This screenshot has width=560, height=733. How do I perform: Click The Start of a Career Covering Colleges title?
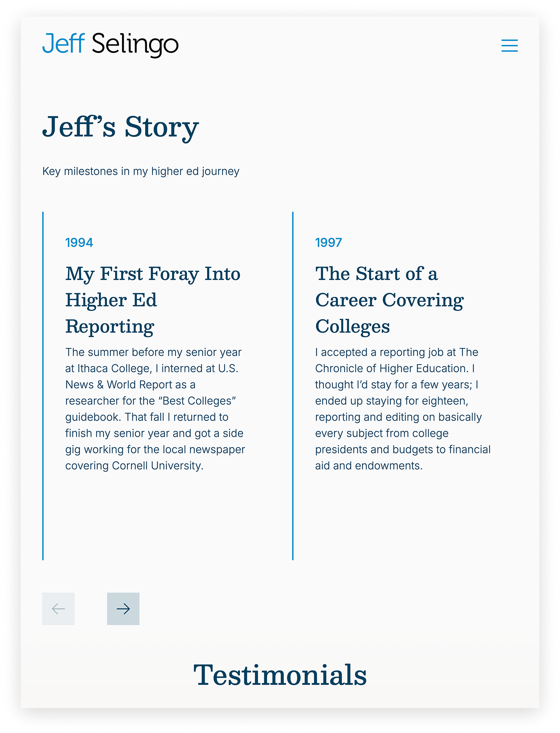pyautogui.click(x=390, y=300)
